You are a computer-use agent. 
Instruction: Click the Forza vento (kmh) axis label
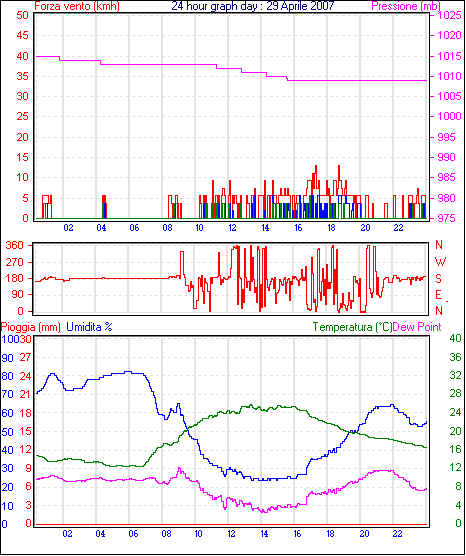pyautogui.click(x=77, y=6)
